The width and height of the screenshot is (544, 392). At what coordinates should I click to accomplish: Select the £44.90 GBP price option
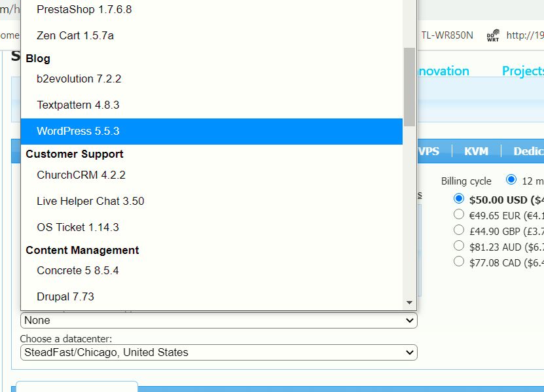[459, 230]
